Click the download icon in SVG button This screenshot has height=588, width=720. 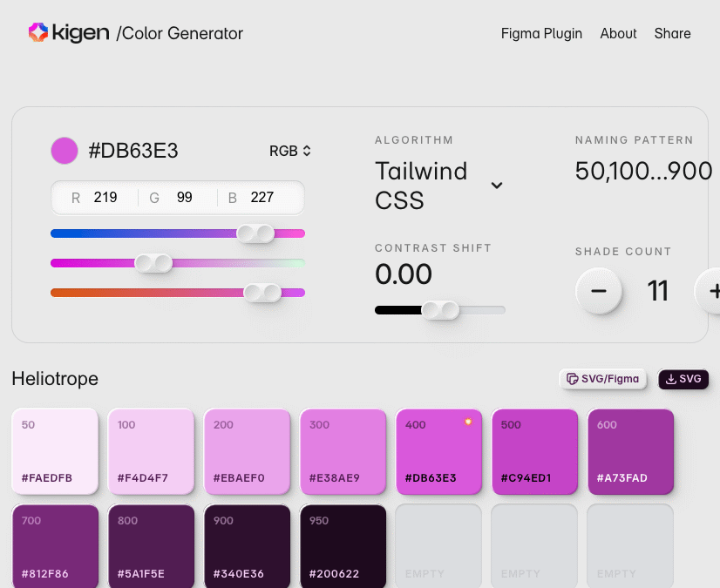[x=671, y=379]
